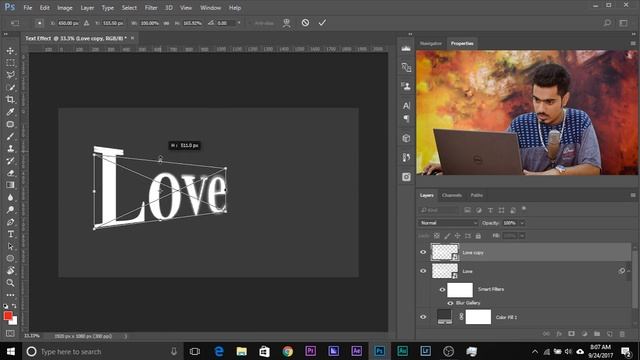Select the Pen tool
The width and height of the screenshot is (640, 360).
pos(10,222)
